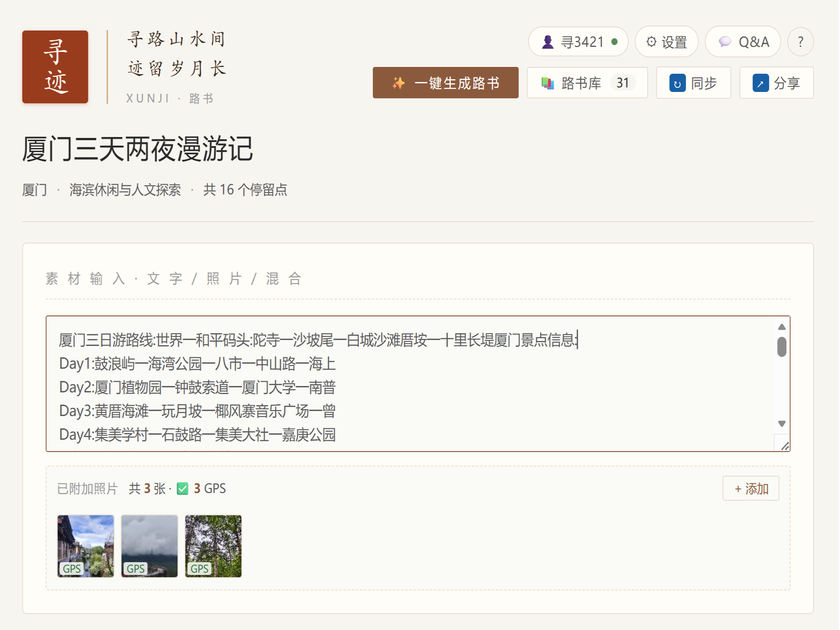Click the sparkle icon on generate button
The width and height of the screenshot is (840, 630).
tap(398, 83)
